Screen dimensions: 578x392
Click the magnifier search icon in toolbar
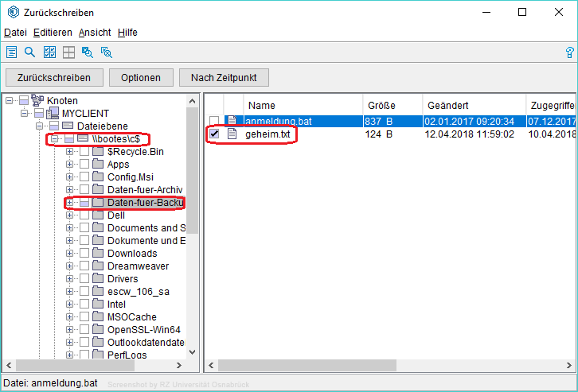30,52
